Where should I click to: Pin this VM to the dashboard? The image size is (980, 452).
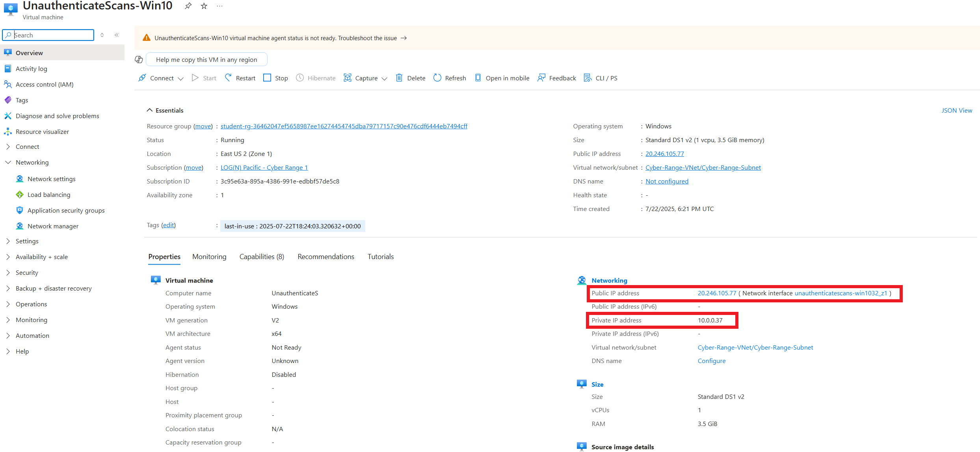click(188, 6)
